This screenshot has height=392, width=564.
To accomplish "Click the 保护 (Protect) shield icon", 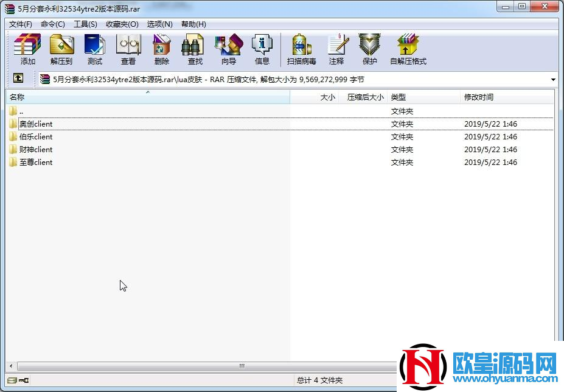I will click(369, 49).
